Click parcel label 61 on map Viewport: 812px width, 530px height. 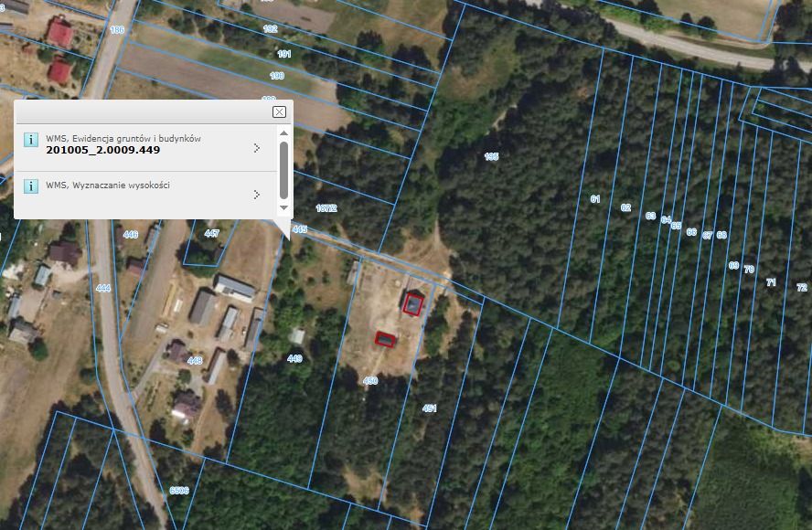coord(595,199)
